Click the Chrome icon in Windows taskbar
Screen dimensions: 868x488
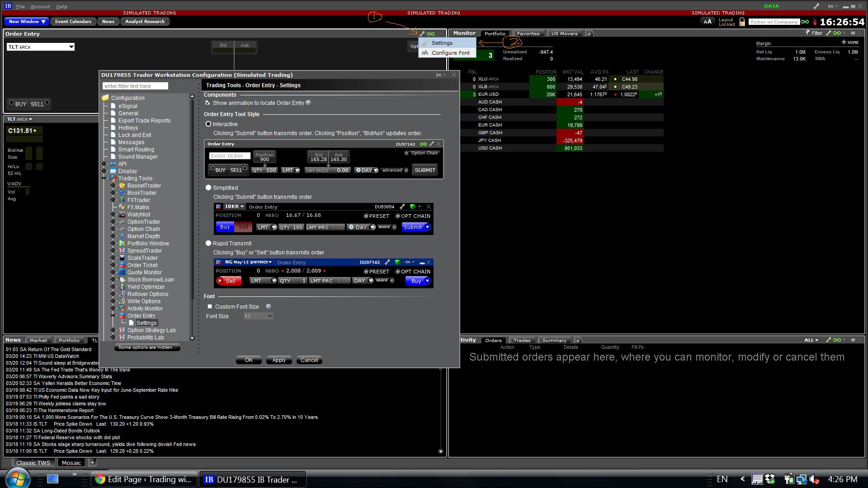(x=100, y=479)
